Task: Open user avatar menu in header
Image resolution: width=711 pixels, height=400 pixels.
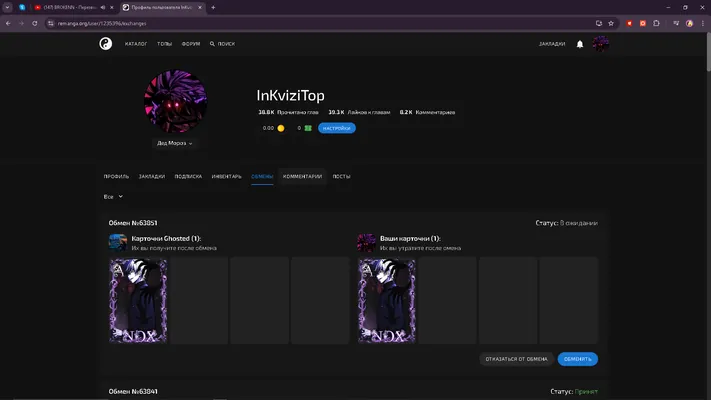Action: point(600,44)
